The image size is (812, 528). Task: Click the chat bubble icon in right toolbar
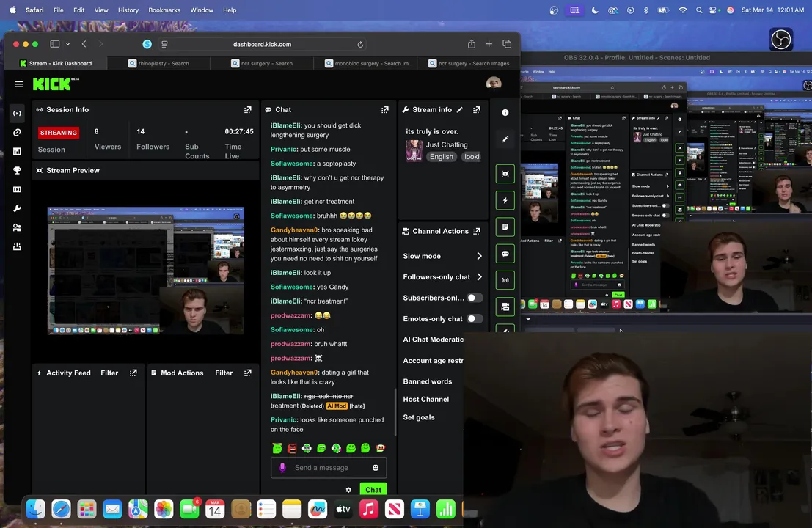pos(505,254)
